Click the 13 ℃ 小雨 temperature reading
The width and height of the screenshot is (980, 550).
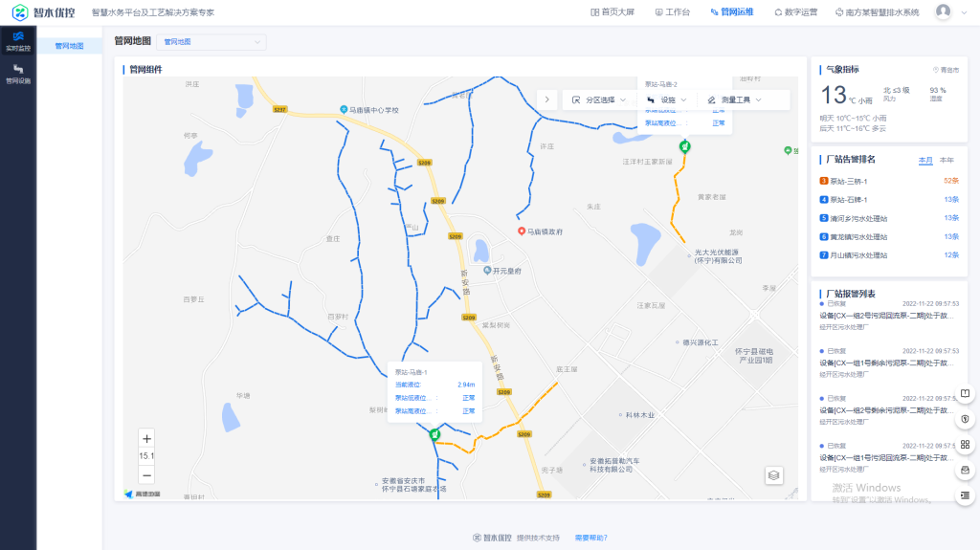coord(846,95)
